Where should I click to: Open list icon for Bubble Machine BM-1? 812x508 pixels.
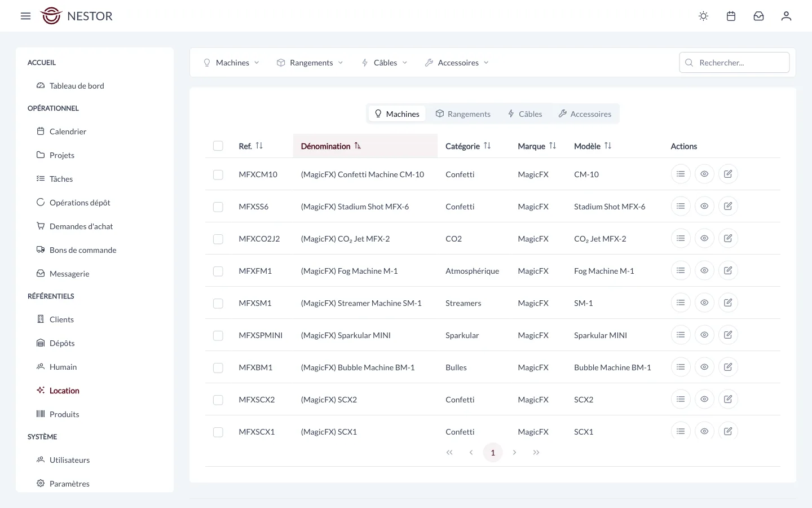point(681,367)
